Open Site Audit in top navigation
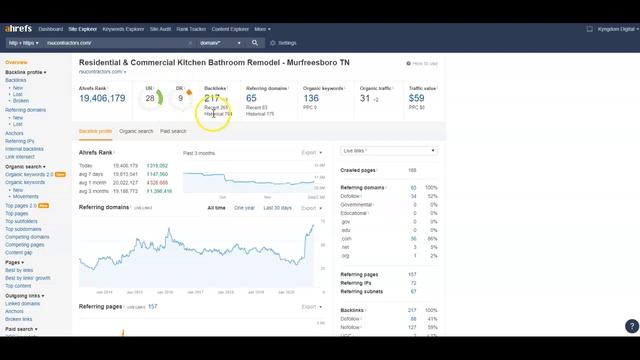Viewport: 640px width, 360px height. pos(160,29)
